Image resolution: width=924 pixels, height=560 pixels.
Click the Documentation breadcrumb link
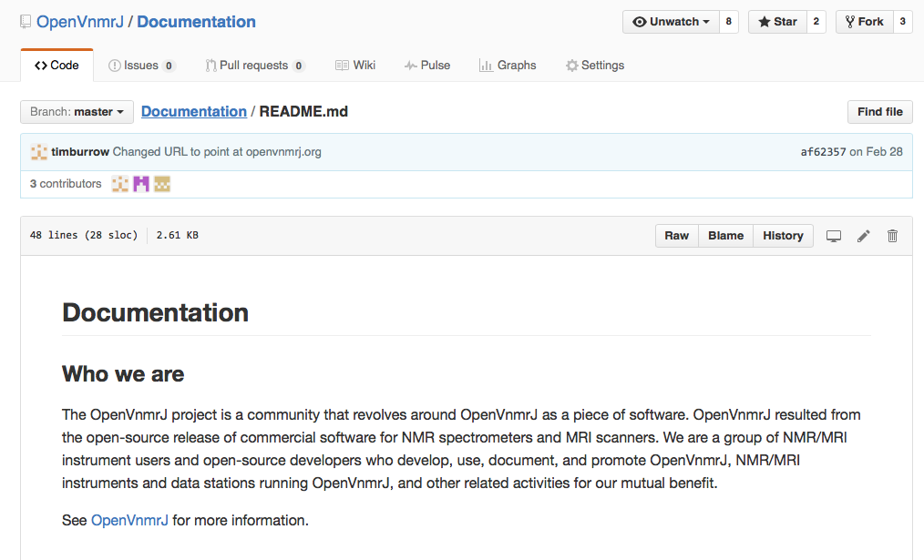point(194,112)
